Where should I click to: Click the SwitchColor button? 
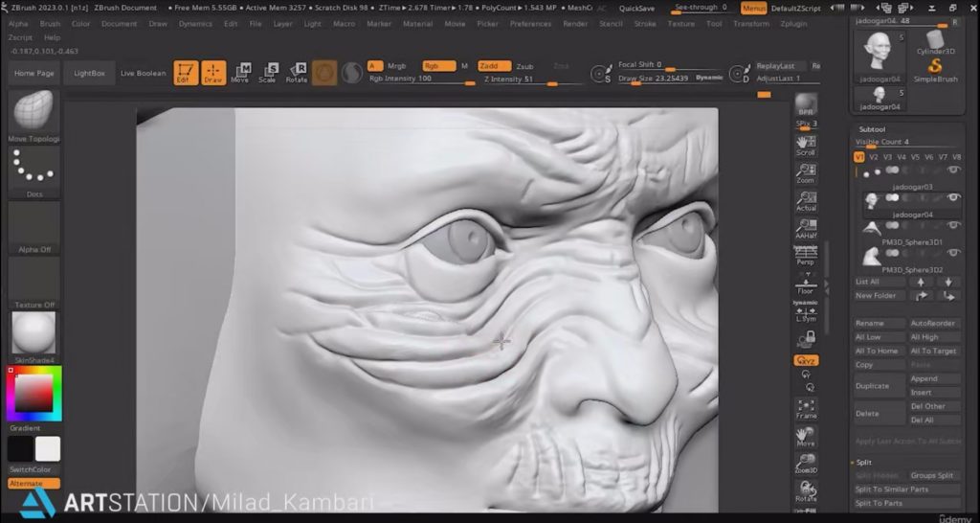(33, 469)
